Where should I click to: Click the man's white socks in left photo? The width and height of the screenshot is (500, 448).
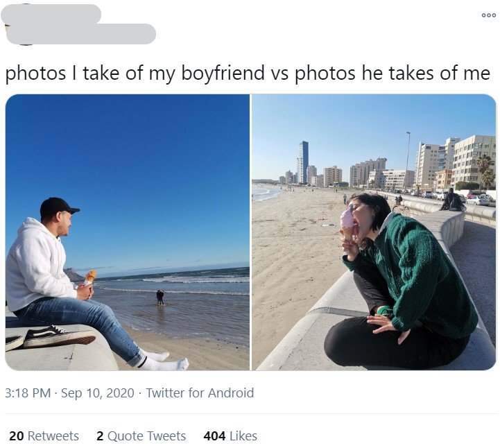[162, 361]
